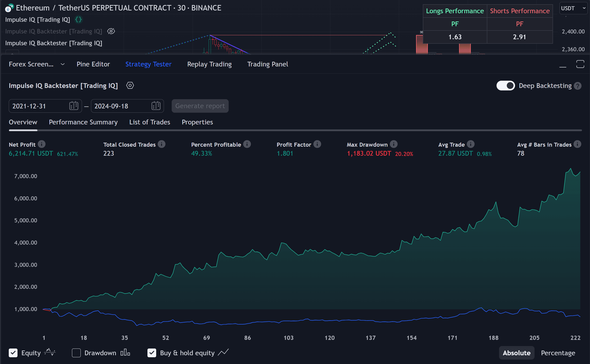Open the Trading Panel tab
This screenshot has height=364, width=590.
268,64
